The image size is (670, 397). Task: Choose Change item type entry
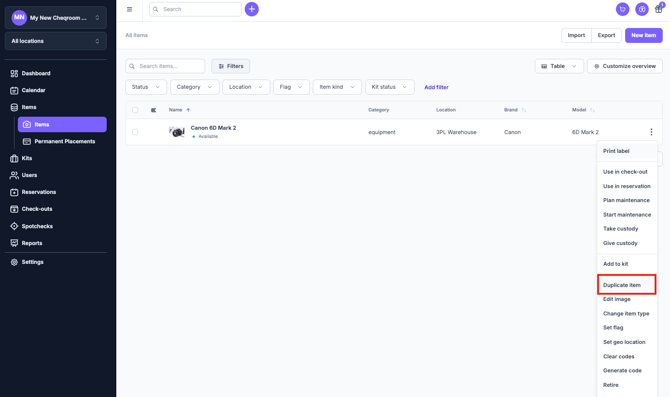click(x=626, y=314)
